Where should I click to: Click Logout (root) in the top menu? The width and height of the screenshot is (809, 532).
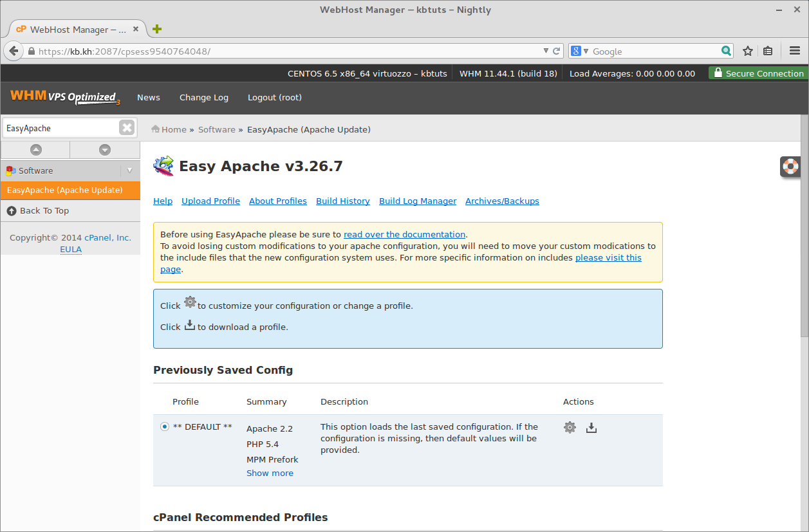(275, 97)
